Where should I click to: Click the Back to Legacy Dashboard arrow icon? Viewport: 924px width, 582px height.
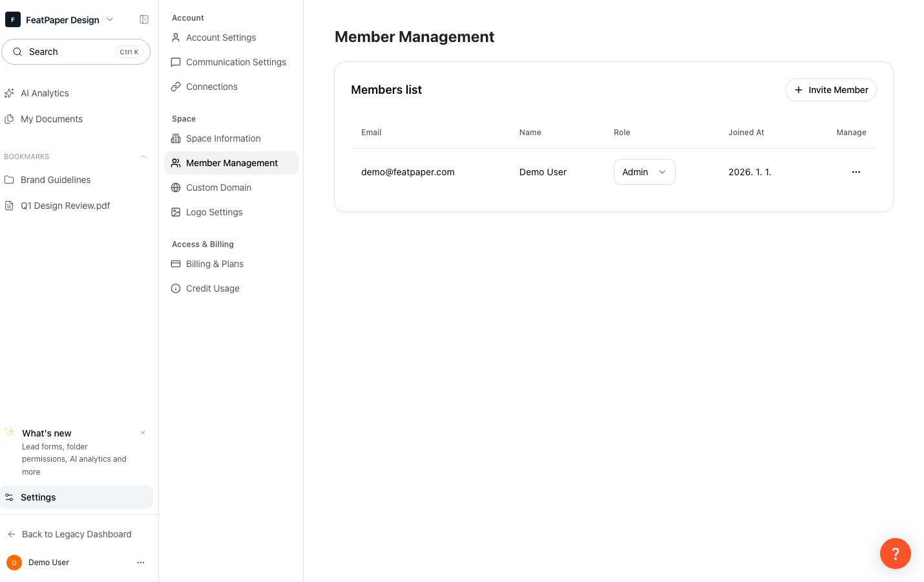(12, 534)
